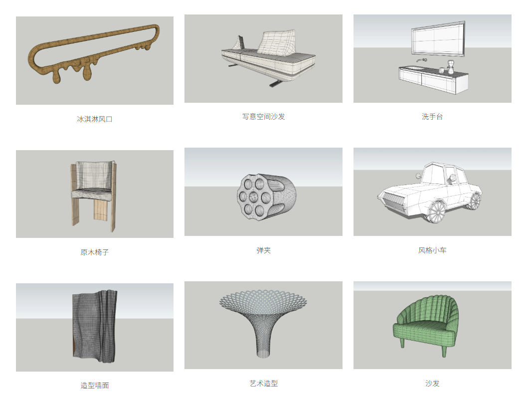Select the 原木椅子 title link
Screen dimensions: 532x405
click(x=94, y=252)
